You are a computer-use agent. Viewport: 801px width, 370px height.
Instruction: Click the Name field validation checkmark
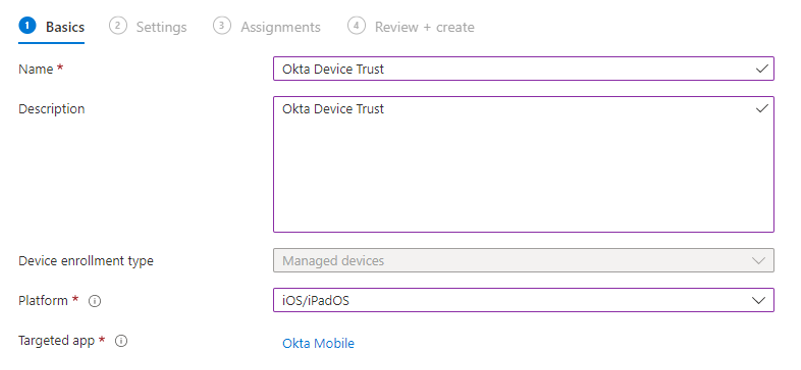click(x=762, y=68)
